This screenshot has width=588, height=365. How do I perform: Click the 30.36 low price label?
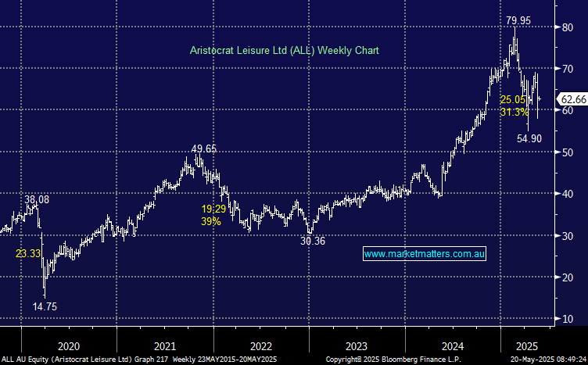[313, 241]
